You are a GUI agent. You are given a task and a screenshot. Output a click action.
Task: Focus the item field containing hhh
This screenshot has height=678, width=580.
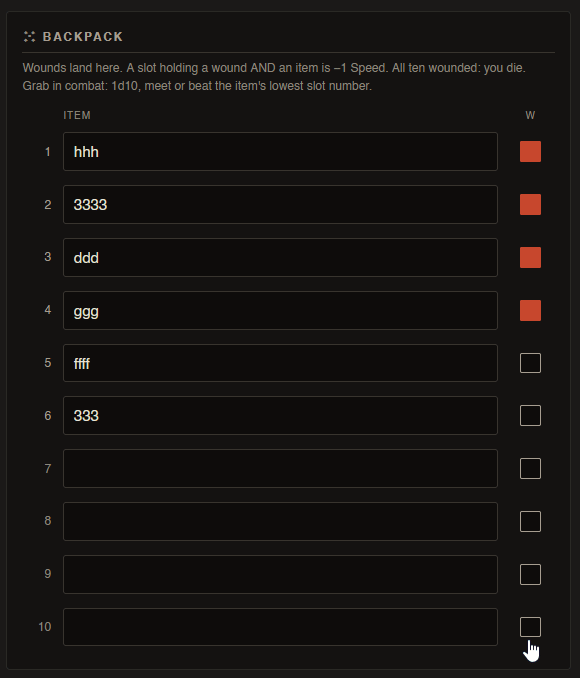pyautogui.click(x=280, y=152)
